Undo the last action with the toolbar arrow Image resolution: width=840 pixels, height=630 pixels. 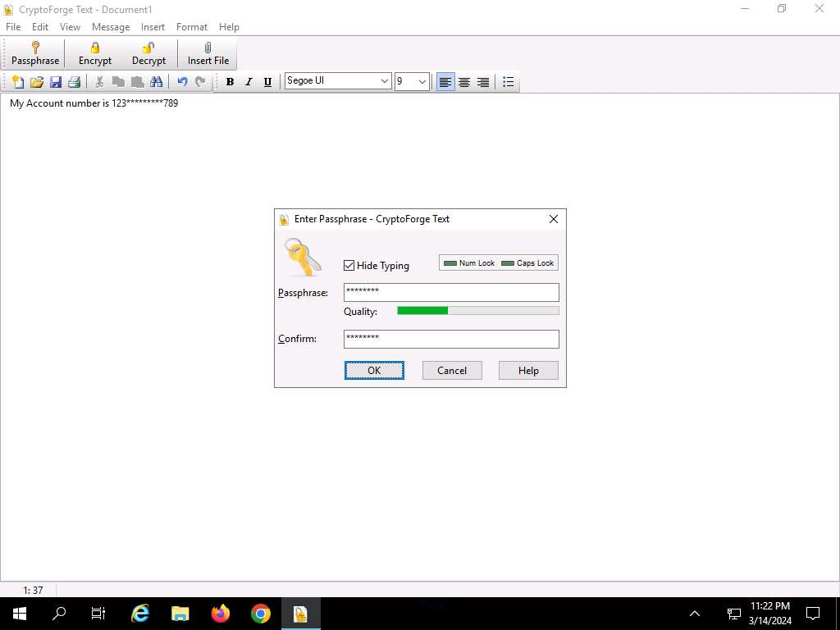[182, 82]
